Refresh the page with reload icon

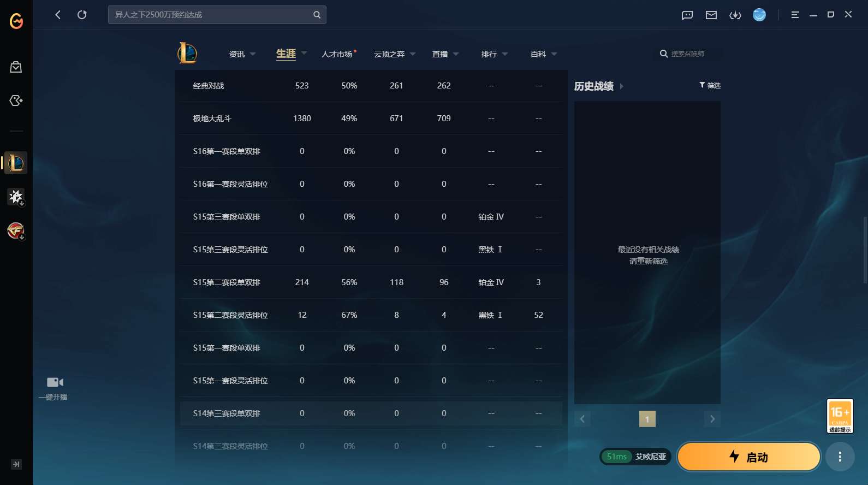pos(82,15)
